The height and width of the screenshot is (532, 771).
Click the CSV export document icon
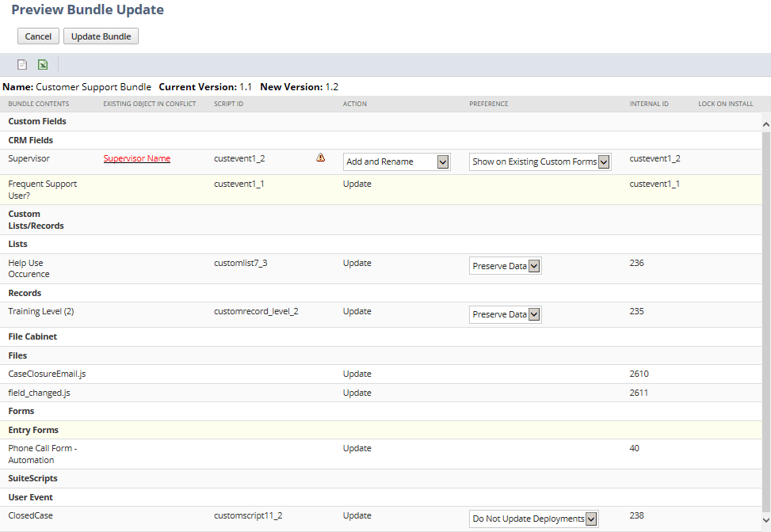pyautogui.click(x=22, y=64)
